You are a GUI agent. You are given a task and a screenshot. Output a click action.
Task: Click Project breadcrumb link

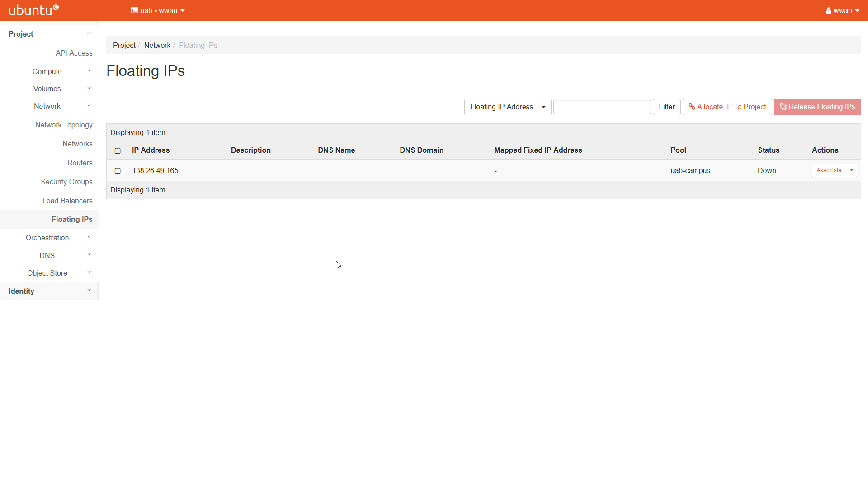click(x=124, y=45)
